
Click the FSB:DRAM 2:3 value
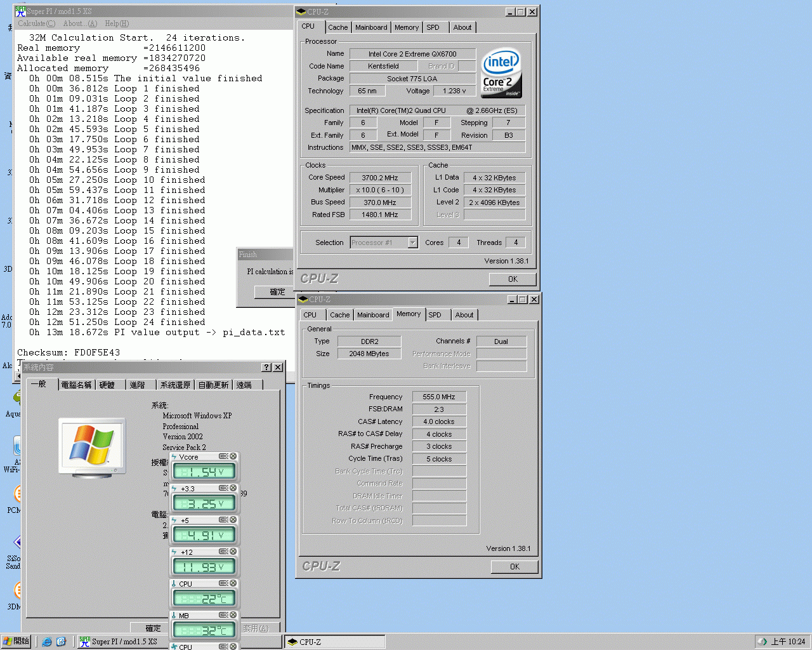[x=439, y=409]
